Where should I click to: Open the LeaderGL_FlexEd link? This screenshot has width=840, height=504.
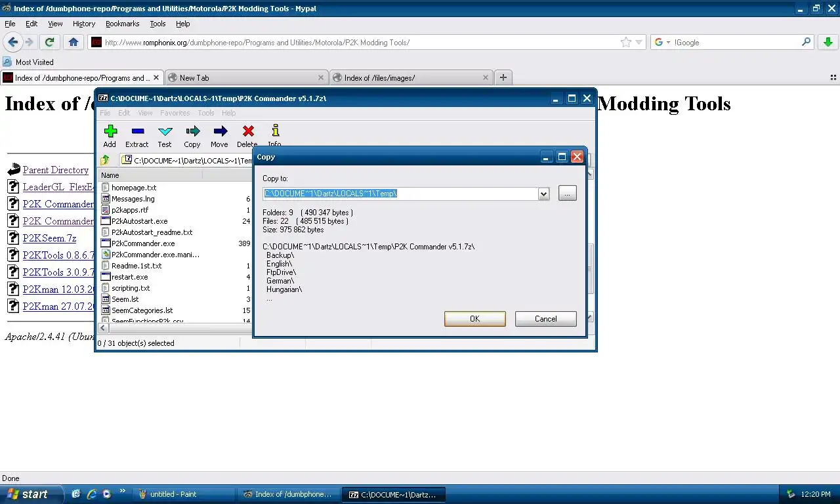[x=58, y=186]
